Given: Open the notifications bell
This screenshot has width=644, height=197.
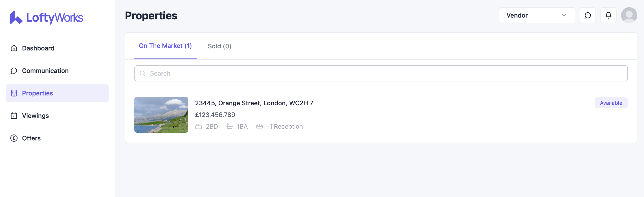Looking at the screenshot, I should 608,16.
